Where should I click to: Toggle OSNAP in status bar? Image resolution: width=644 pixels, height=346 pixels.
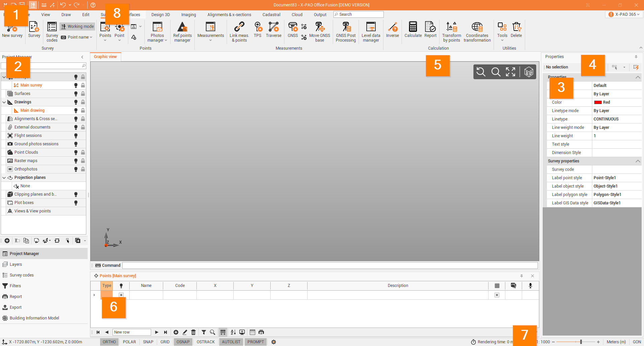(x=183, y=342)
